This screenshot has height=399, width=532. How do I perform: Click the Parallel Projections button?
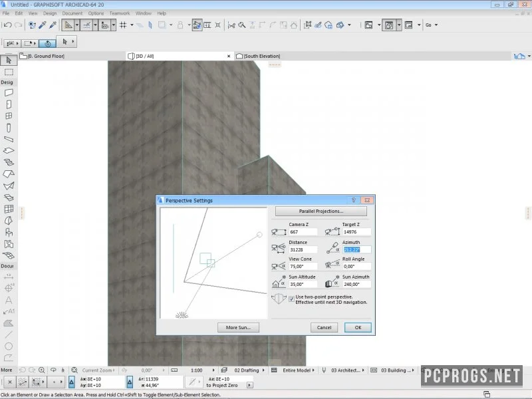pos(321,211)
